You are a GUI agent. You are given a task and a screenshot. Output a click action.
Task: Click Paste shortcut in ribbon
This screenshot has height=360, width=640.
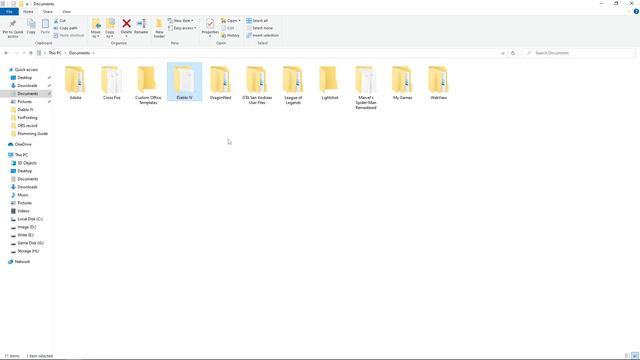pyautogui.click(x=69, y=35)
